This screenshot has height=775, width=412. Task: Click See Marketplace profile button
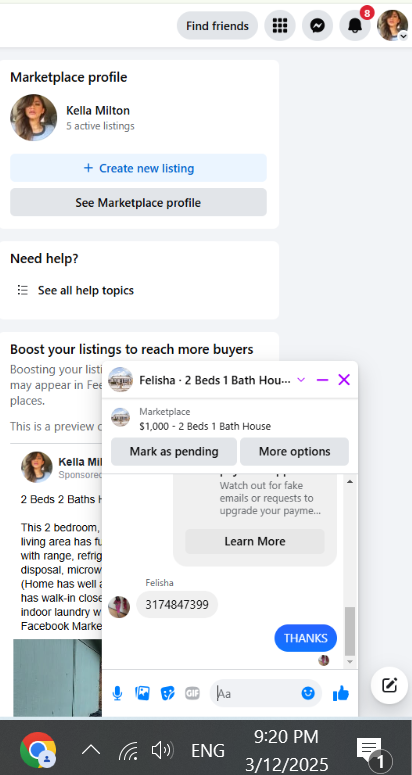click(x=138, y=202)
